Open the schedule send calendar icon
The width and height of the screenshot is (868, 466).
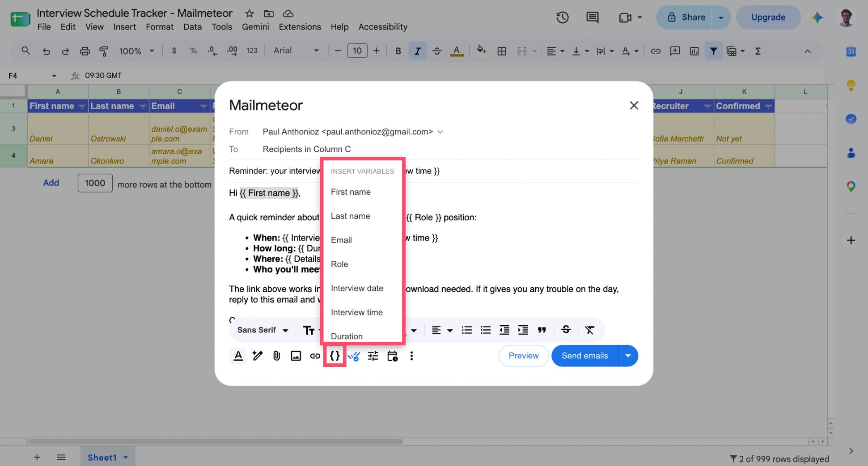392,356
